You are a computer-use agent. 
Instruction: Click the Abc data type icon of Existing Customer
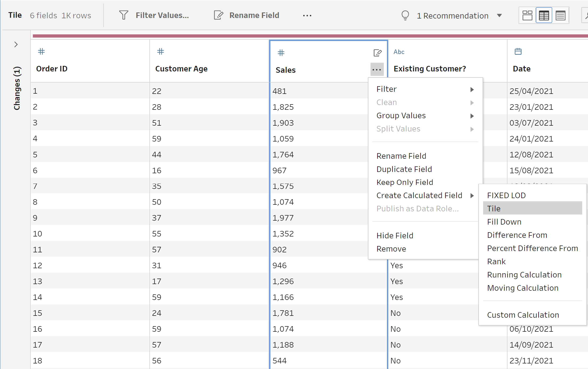click(x=399, y=52)
